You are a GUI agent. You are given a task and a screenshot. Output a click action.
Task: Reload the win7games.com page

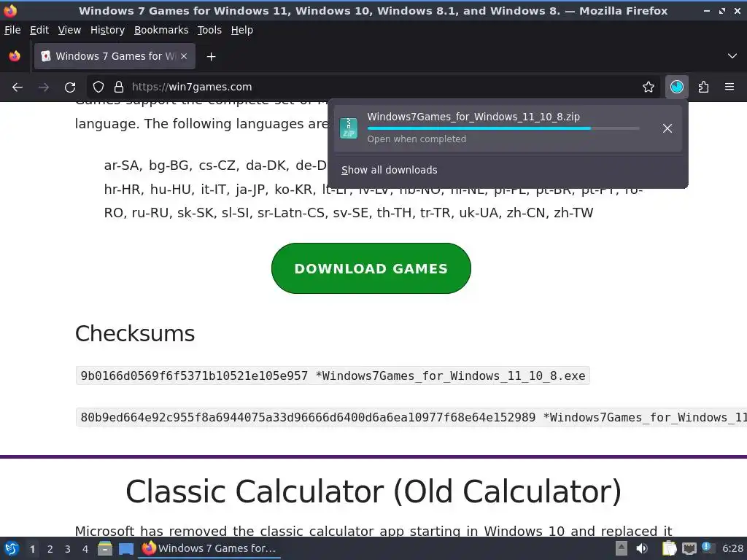coord(70,87)
